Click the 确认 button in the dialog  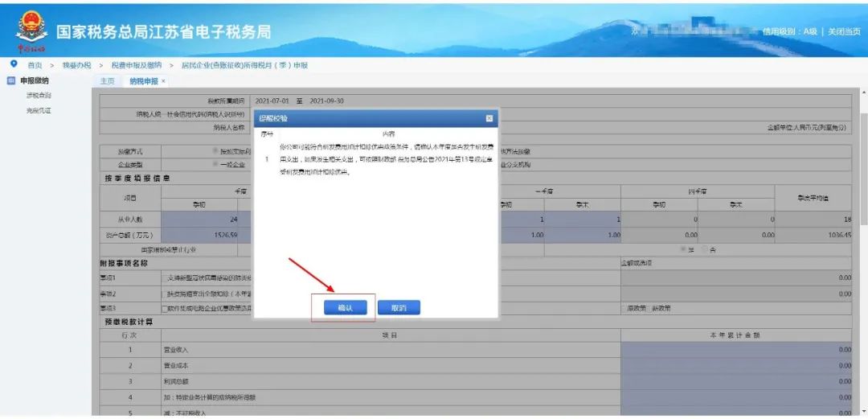pyautogui.click(x=346, y=307)
